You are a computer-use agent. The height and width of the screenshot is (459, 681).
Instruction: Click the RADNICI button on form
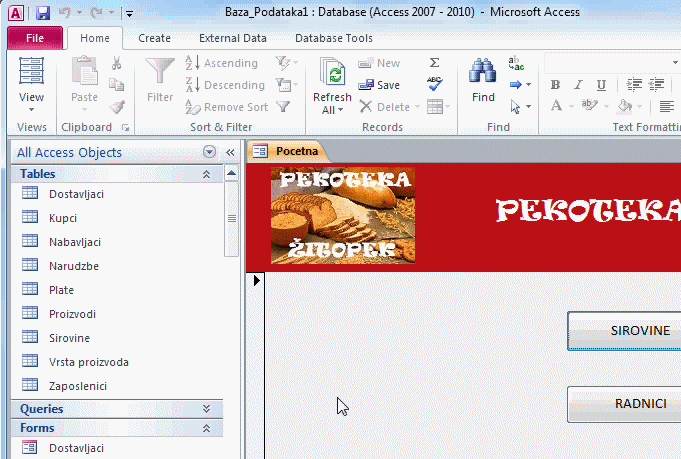click(x=624, y=404)
